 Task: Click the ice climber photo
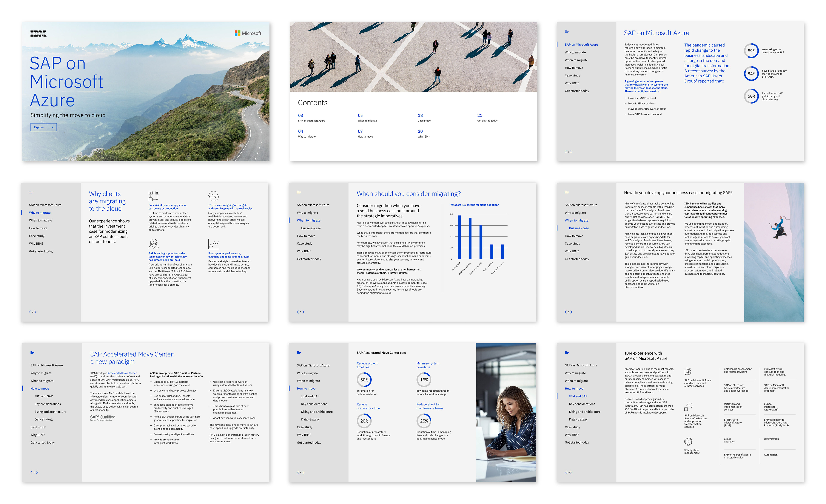tap(773, 252)
